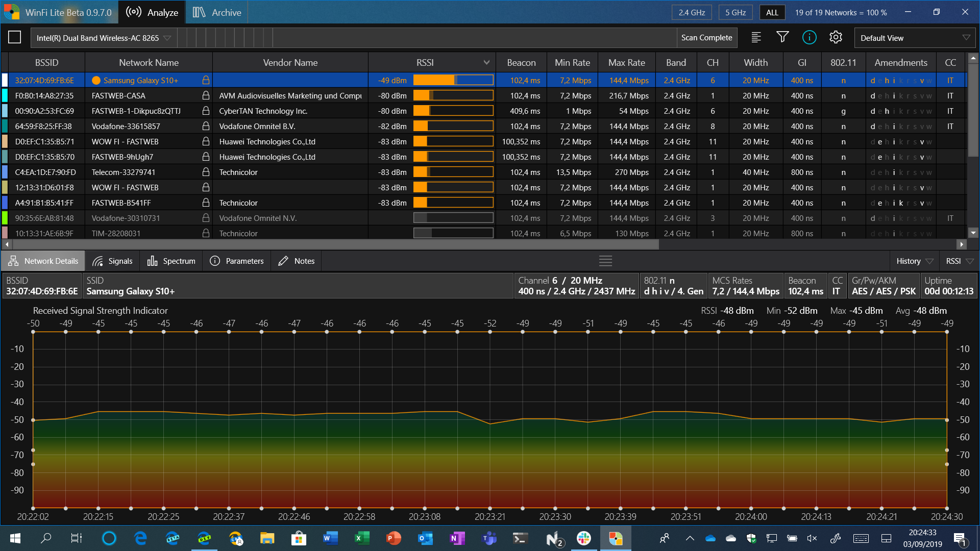Image resolution: width=980 pixels, height=551 pixels.
Task: Open the Action Center notifications icon
Action: click(x=960, y=539)
